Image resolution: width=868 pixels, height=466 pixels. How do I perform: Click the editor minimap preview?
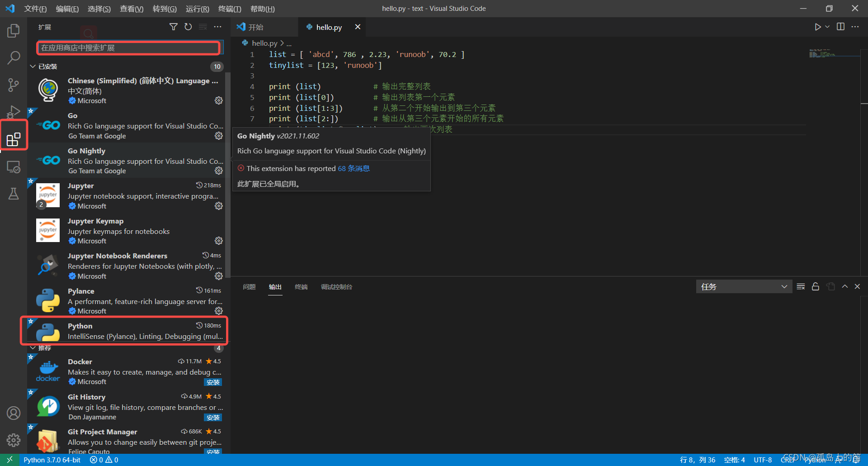point(834,54)
